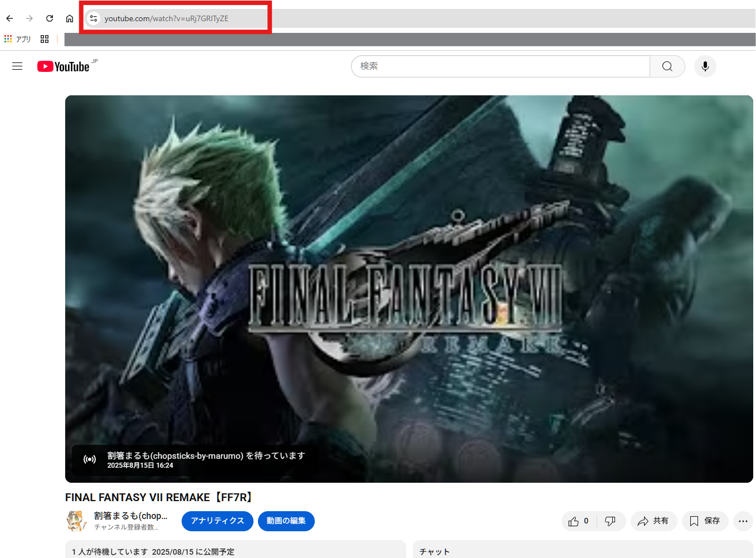Click the browser back arrow

point(9,18)
